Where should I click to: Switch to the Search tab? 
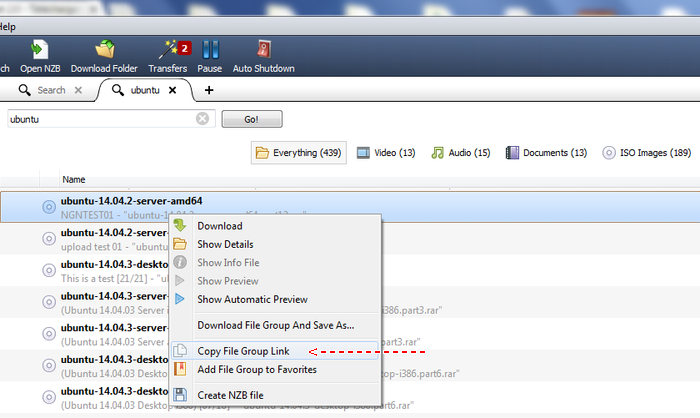click(50, 90)
